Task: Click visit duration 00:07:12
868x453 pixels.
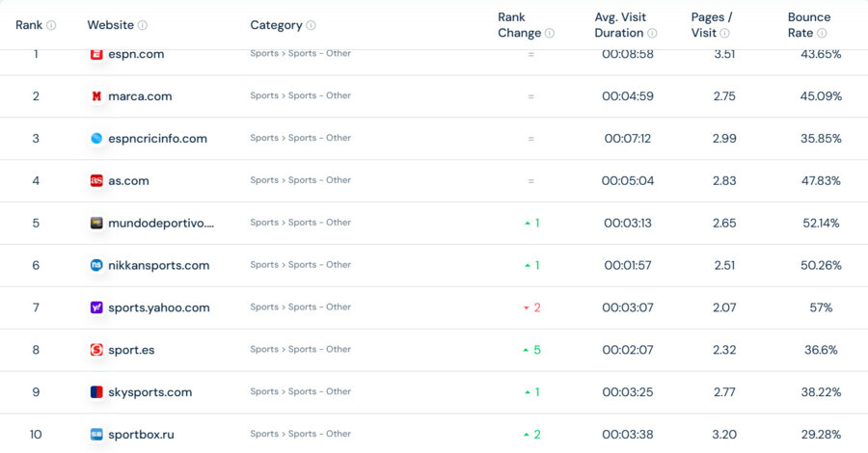Action: (628, 138)
